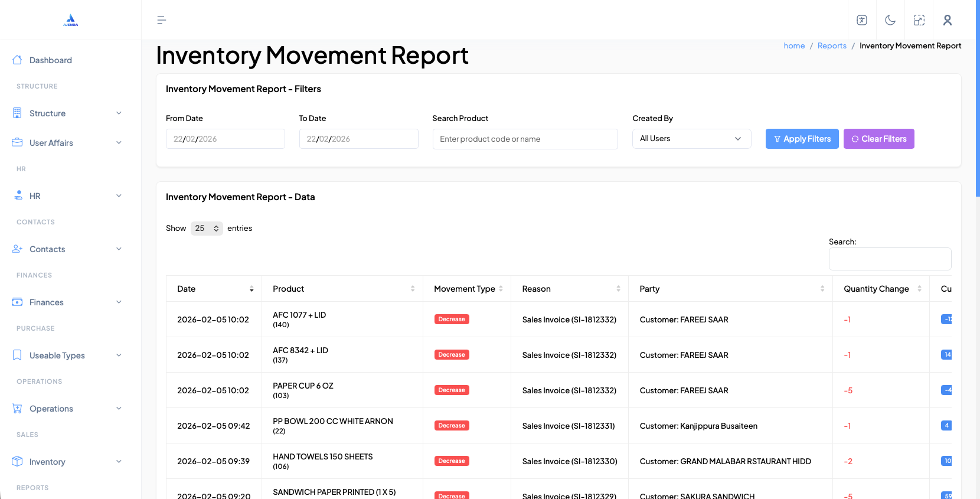
Task: Change the Show entries count selector
Action: 207,229
